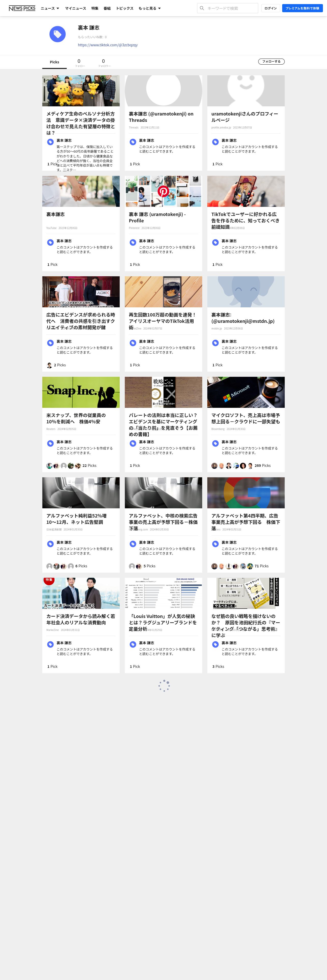
Task: Click commenter tag icon on アルファベット第4四半期 card
Action: (x=215, y=544)
